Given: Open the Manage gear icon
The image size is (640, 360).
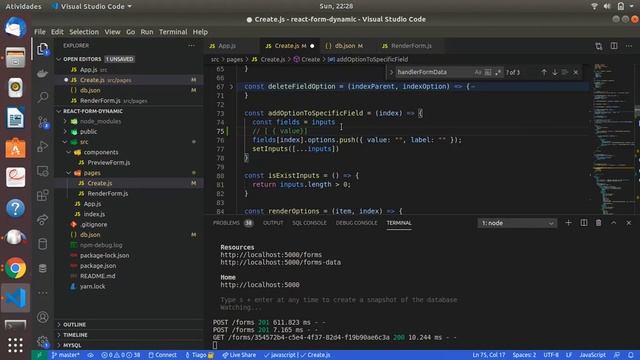Looking at the screenshot, I should (42, 341).
